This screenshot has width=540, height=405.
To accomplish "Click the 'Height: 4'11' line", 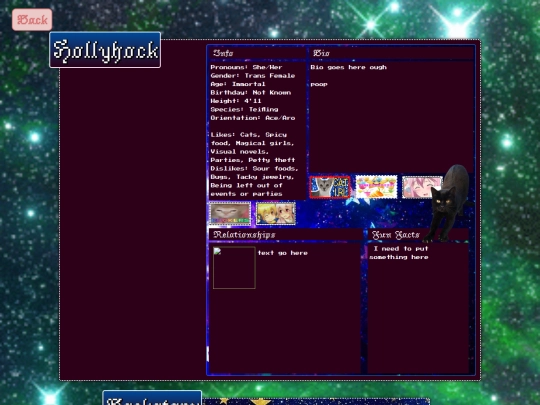I will pos(236,101).
